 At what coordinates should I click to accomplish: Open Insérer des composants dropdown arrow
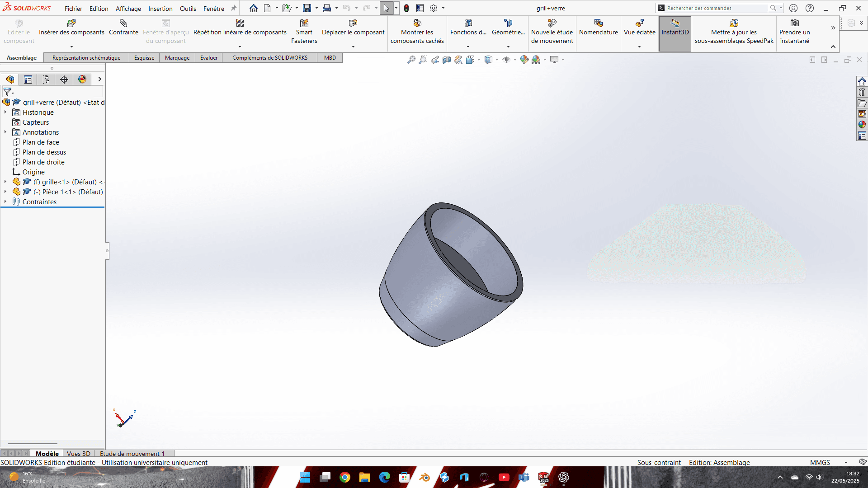(x=71, y=47)
